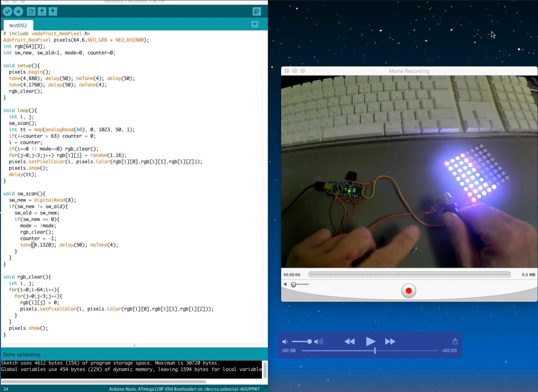
Task: Click the Save sketch down-arrow icon
Action: (53, 12)
